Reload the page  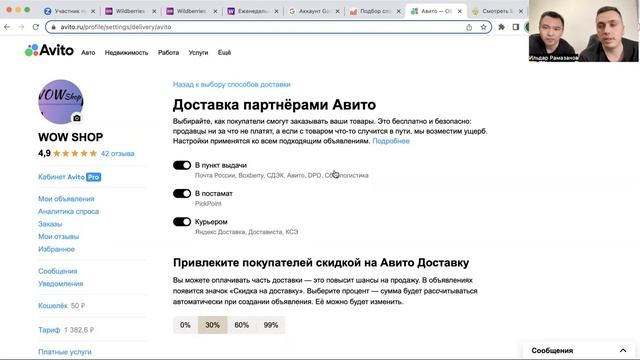(36, 27)
